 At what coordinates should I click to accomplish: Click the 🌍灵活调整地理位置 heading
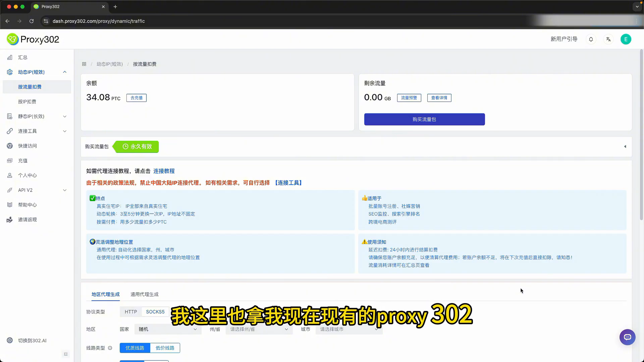111,242
